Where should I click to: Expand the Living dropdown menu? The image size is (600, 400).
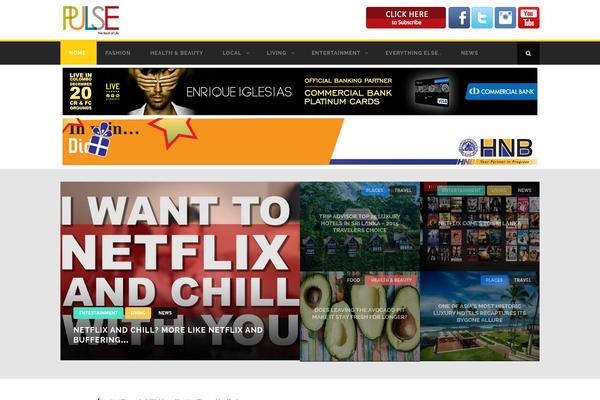point(280,53)
